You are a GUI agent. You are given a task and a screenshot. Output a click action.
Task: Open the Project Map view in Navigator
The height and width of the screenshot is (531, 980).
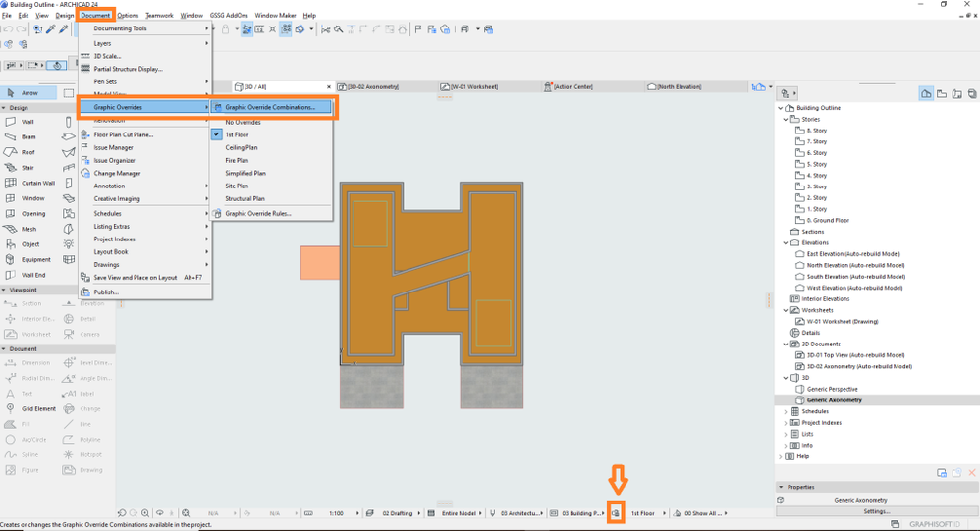click(x=926, y=93)
